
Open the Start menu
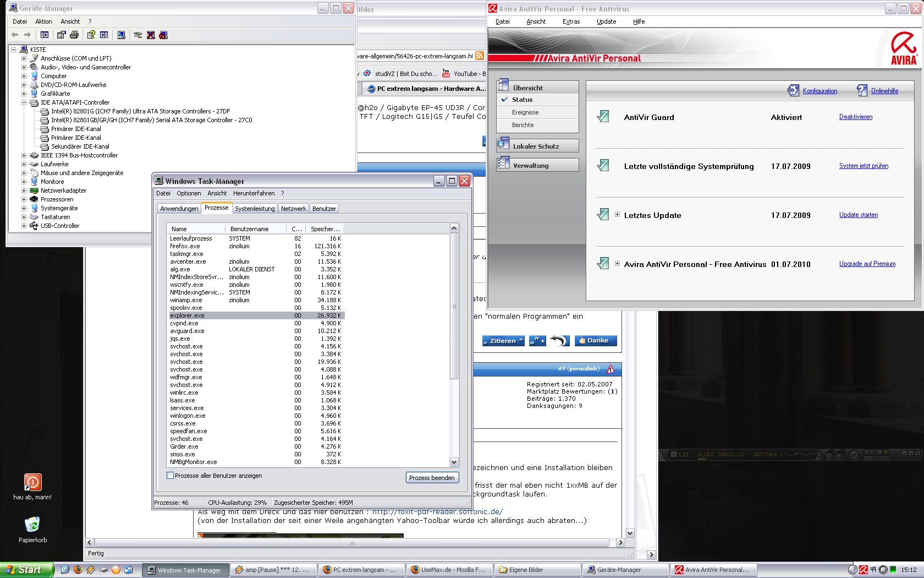tap(26, 570)
